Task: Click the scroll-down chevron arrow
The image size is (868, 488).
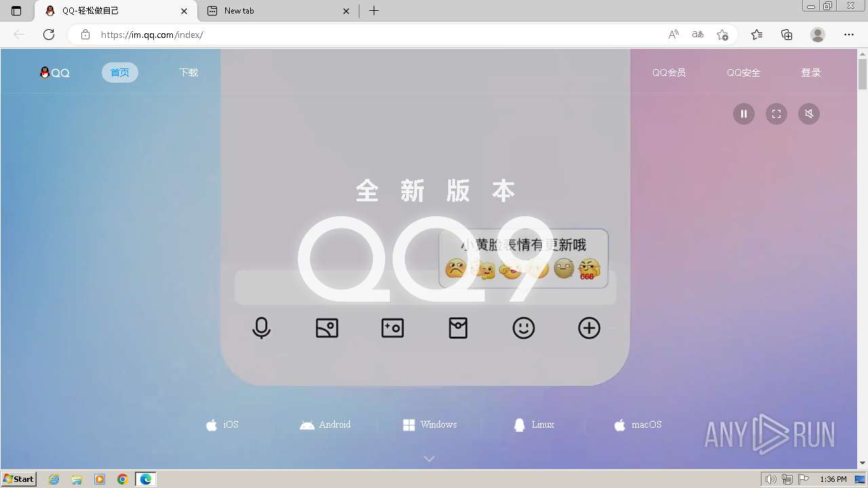Action: [x=429, y=459]
